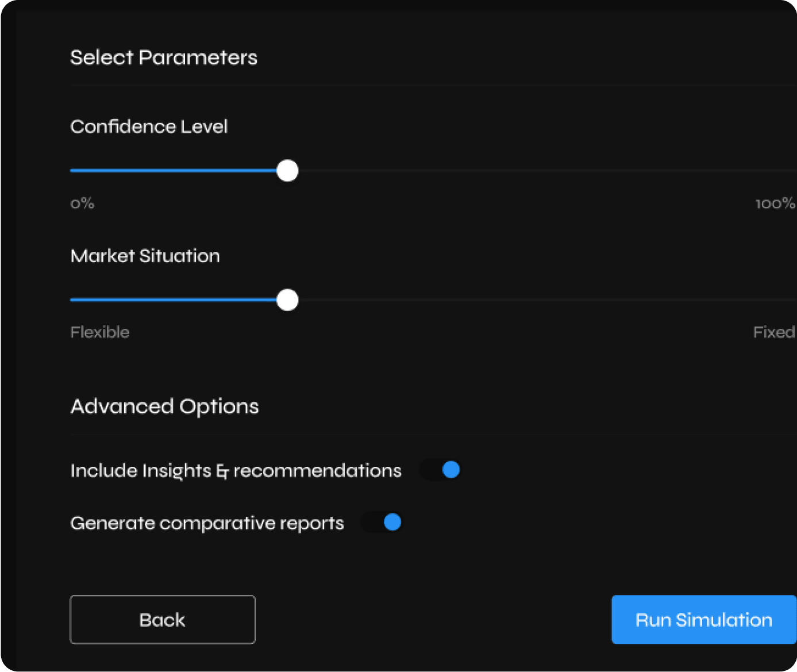Viewport: 797px width, 672px height.
Task: Disable Include Insights & recommendations toggle
Action: pos(441,470)
